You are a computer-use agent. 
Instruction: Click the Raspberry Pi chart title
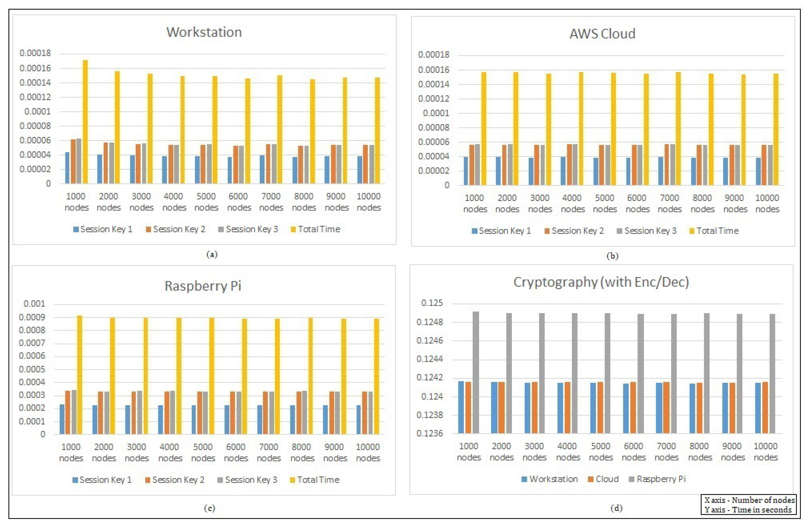click(203, 285)
